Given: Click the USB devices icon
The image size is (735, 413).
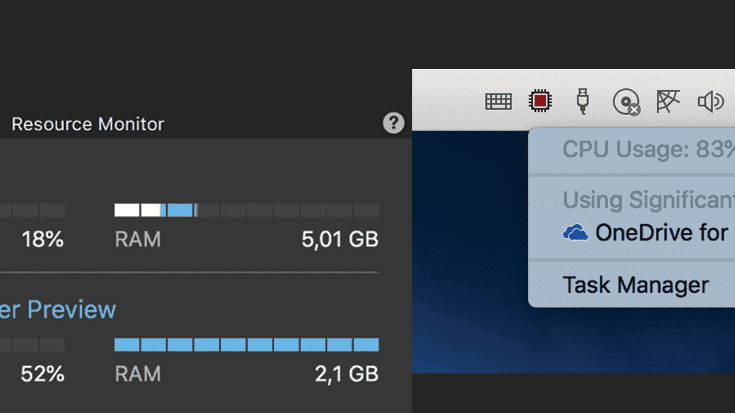Looking at the screenshot, I should click(x=583, y=100).
